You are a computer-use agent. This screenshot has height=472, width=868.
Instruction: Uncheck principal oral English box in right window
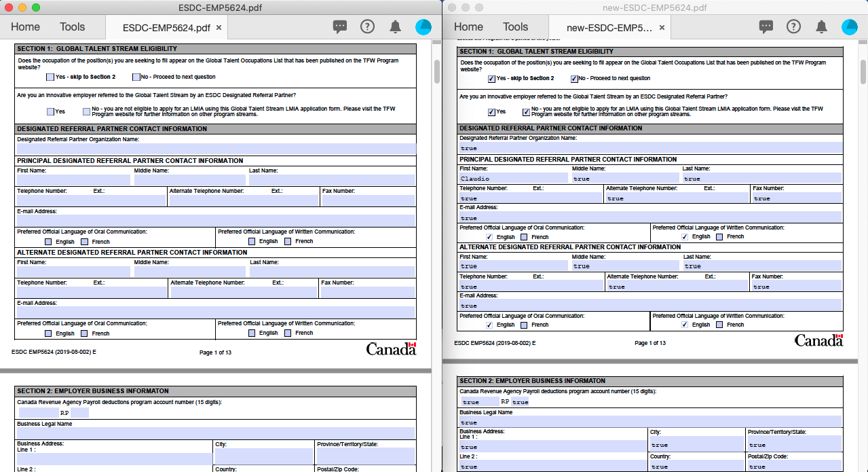[490, 236]
